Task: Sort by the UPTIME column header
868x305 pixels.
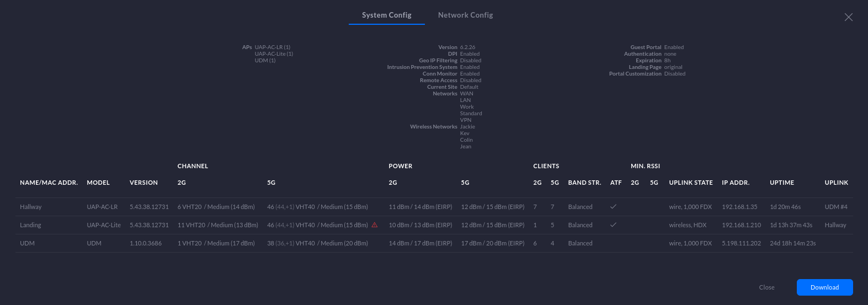Action: pyautogui.click(x=781, y=183)
